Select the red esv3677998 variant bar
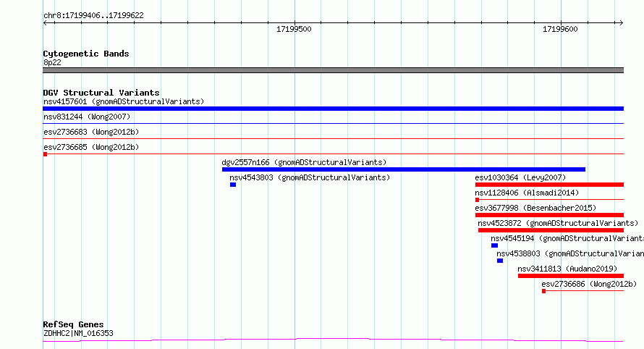 click(549, 215)
